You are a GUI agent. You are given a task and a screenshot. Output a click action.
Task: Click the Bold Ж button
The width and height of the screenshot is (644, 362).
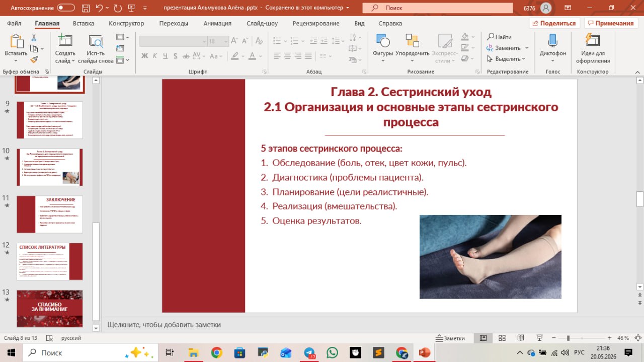pos(145,56)
